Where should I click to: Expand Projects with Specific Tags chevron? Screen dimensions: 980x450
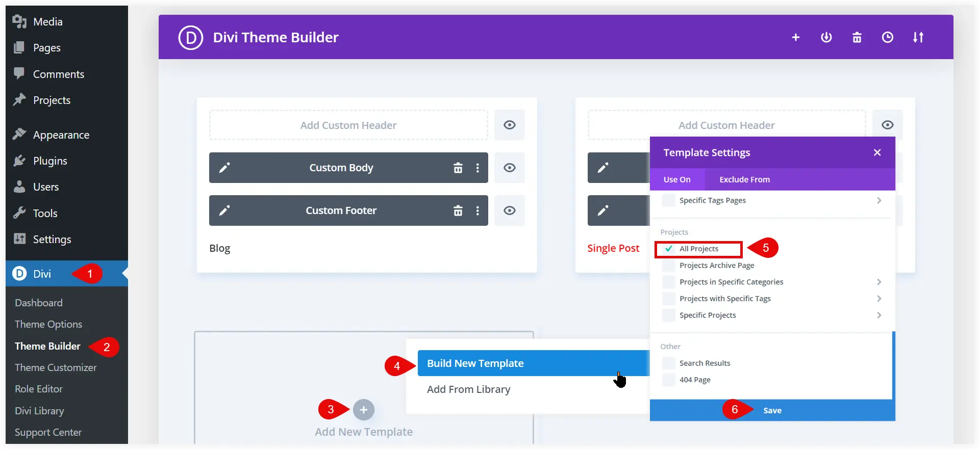click(x=879, y=299)
